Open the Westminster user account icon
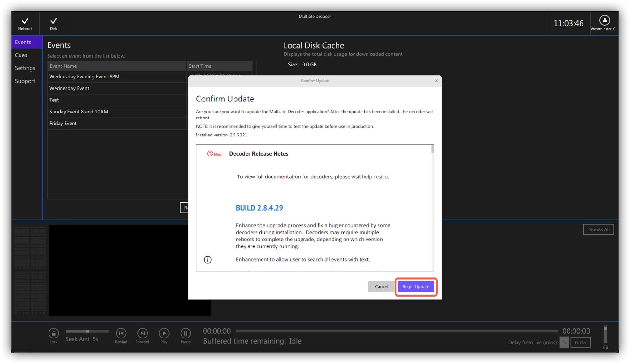The height and width of the screenshot is (364, 630). [x=604, y=21]
